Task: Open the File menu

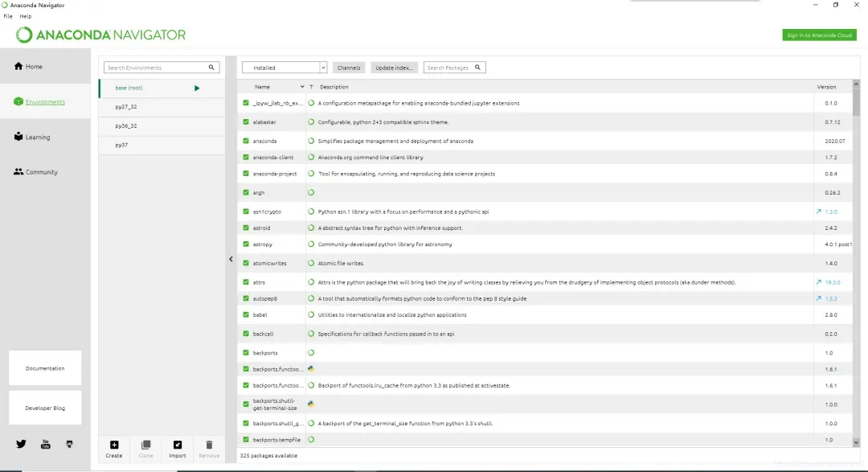Action: [x=8, y=17]
